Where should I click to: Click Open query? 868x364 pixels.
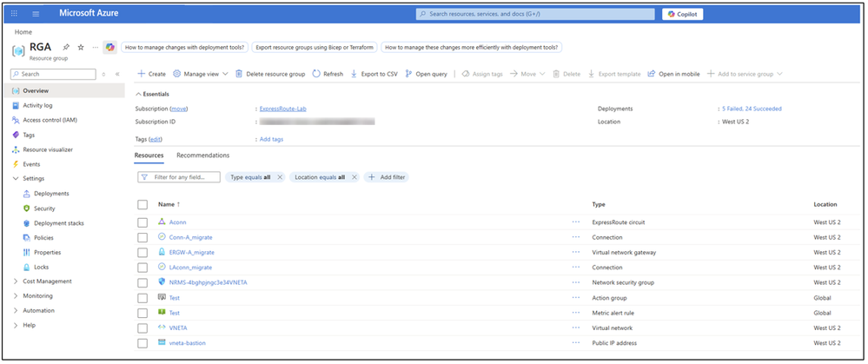coord(426,74)
